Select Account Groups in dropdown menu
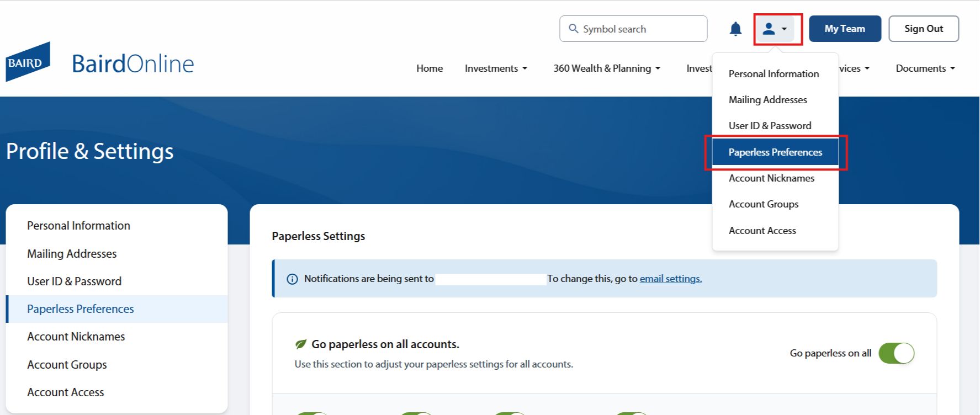The height and width of the screenshot is (415, 980). pyautogui.click(x=775, y=204)
